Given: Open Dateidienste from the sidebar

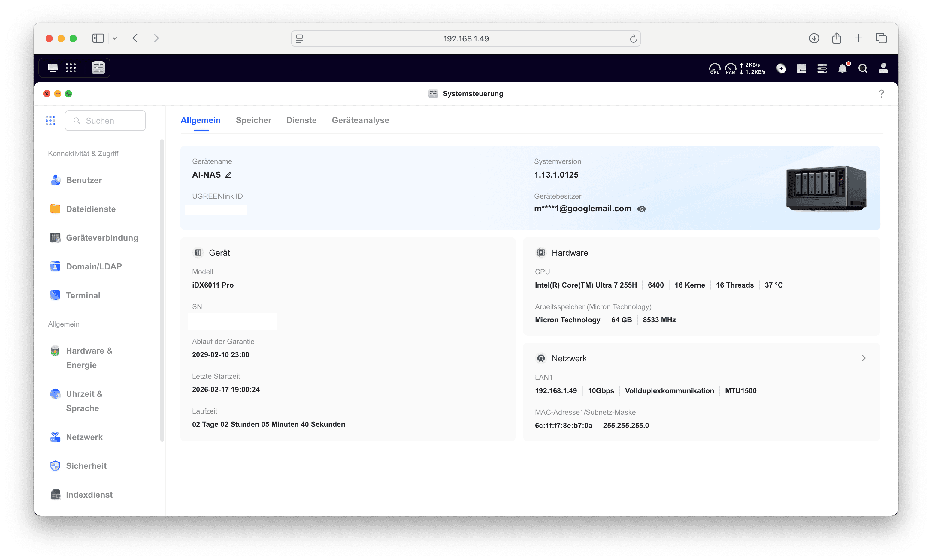Looking at the screenshot, I should tap(91, 209).
